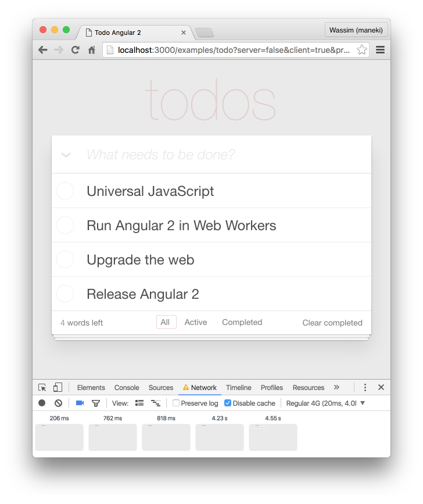
Task: Go back with the browser back arrow
Action: [x=43, y=50]
